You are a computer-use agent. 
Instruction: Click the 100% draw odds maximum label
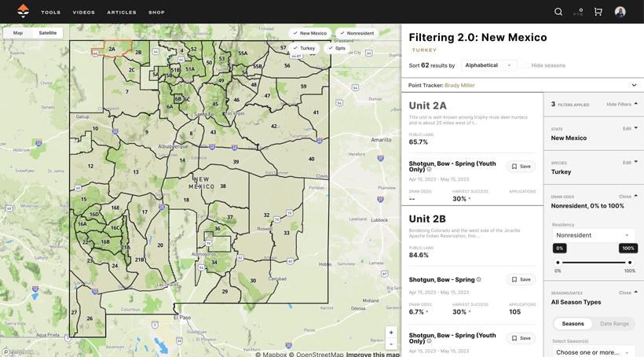point(628,248)
